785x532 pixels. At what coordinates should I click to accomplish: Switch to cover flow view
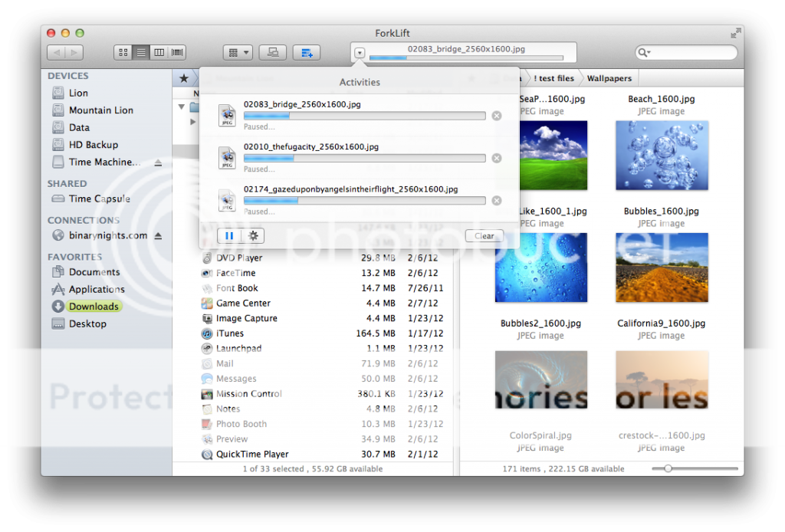[x=178, y=52]
